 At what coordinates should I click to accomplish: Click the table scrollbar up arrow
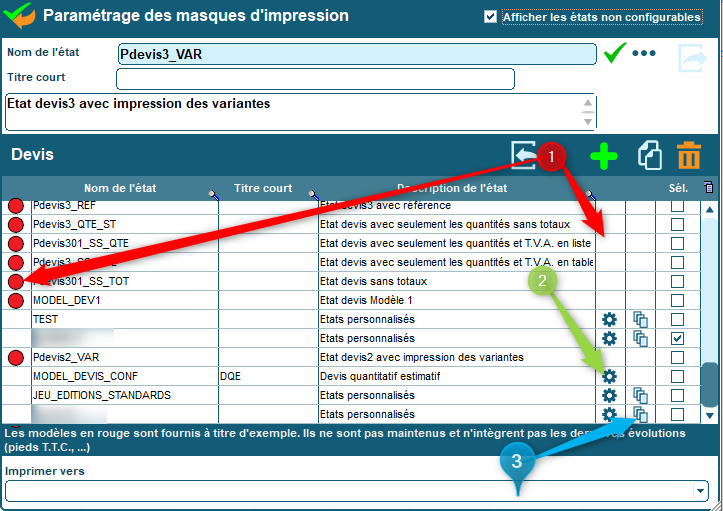point(710,209)
